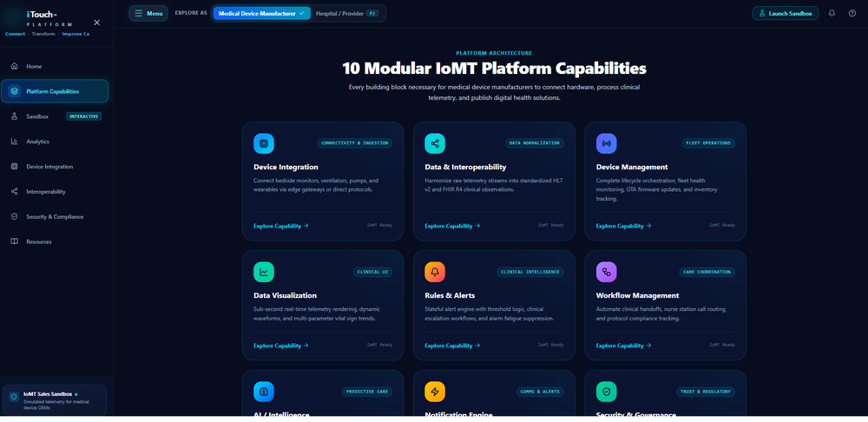Open Sandbox in the sidebar
Screen dimensions: 868x422
tap(54, 116)
